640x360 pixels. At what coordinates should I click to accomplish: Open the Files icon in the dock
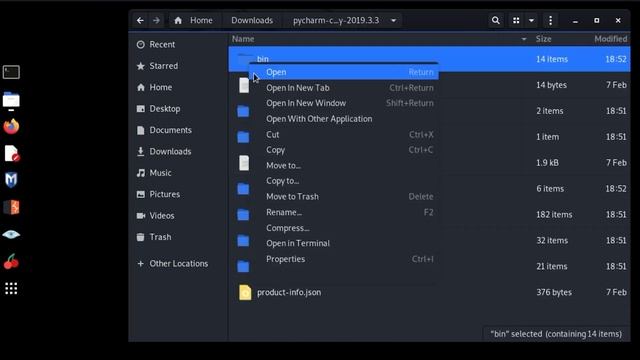click(x=11, y=100)
